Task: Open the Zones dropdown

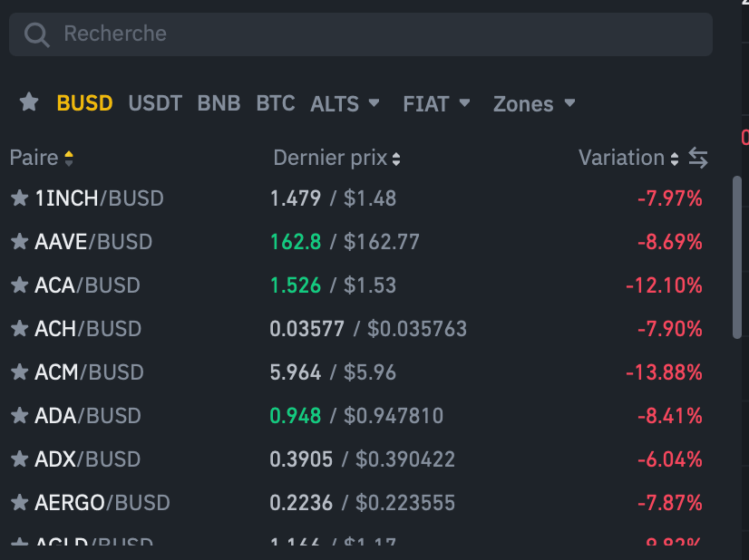Action: 534,103
